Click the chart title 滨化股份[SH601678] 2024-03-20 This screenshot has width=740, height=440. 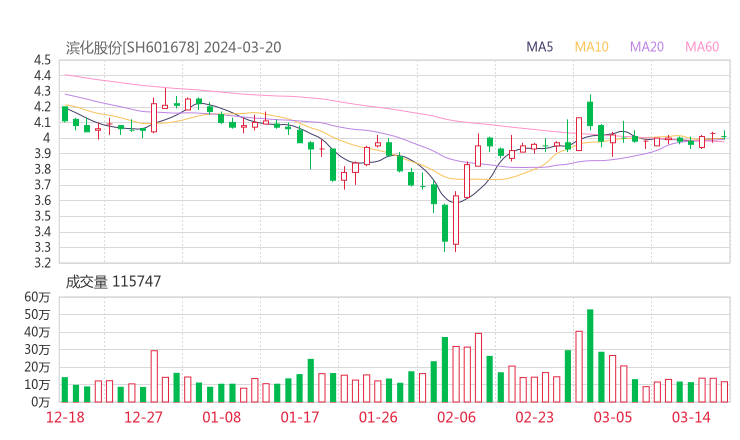pos(173,47)
